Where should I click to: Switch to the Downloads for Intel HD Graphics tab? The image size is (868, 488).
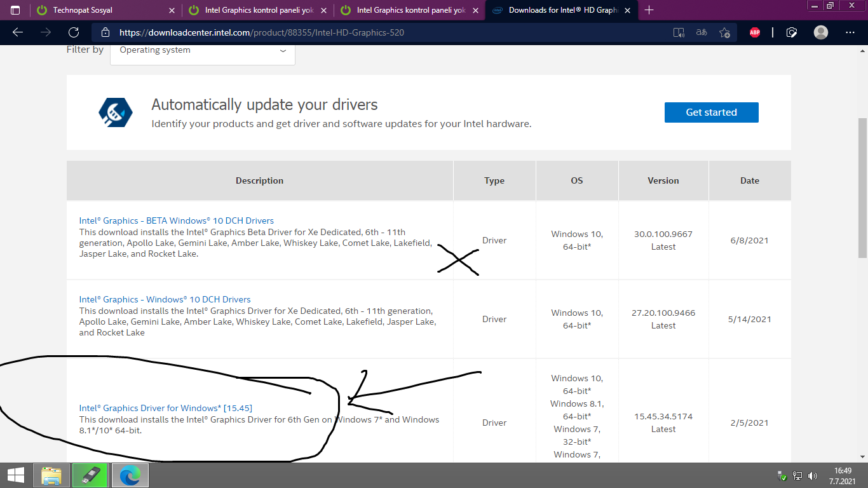click(x=561, y=10)
